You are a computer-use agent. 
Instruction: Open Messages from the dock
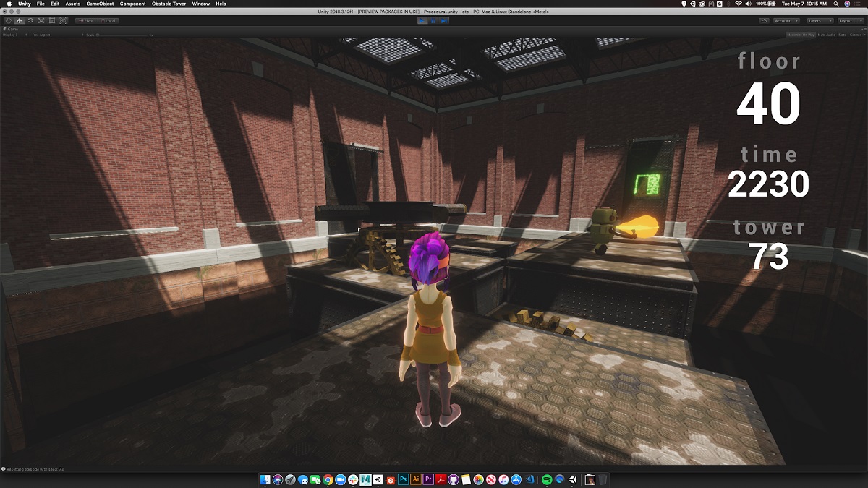303,479
